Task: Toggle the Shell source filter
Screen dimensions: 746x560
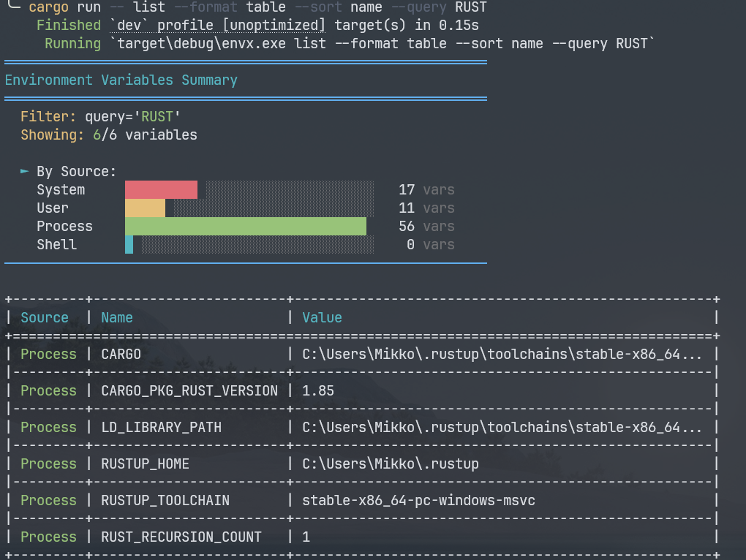Action: pos(56,244)
